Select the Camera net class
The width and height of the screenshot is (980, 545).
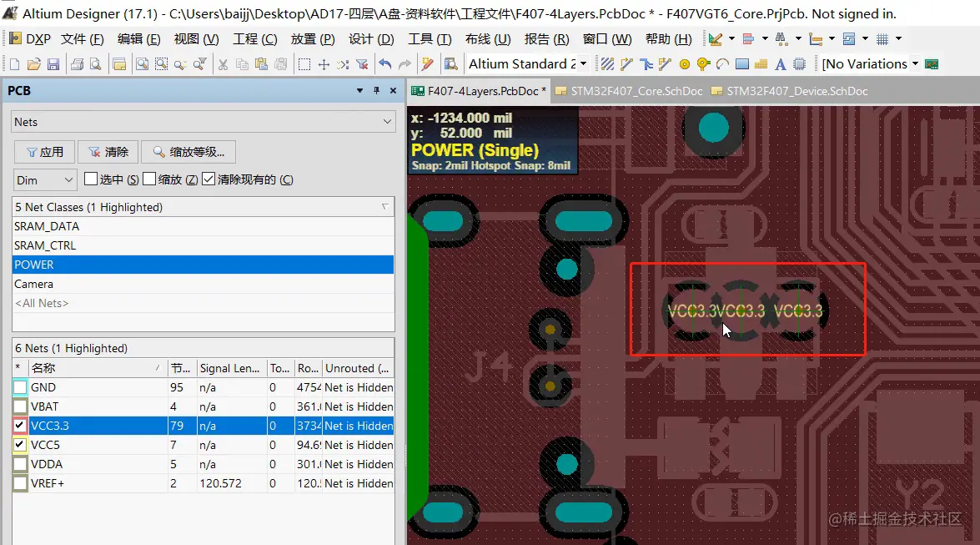204,284
